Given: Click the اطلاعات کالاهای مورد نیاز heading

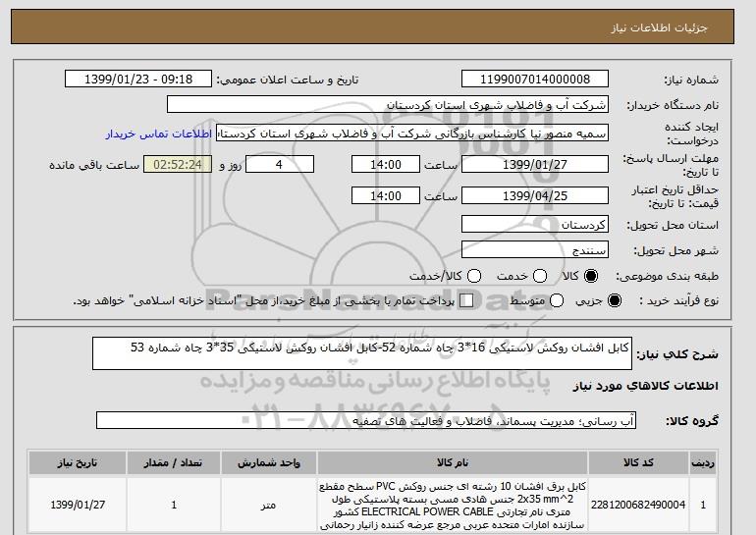Looking at the screenshot, I should point(646,386).
